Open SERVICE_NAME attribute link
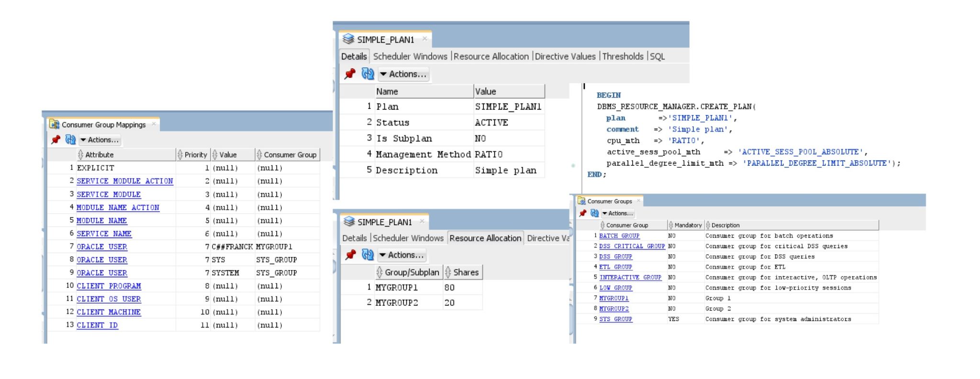The width and height of the screenshot is (980, 379). click(x=104, y=234)
